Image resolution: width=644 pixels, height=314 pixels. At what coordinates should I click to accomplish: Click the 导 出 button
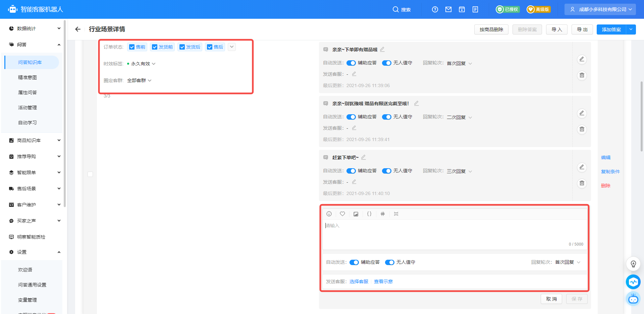point(582,29)
